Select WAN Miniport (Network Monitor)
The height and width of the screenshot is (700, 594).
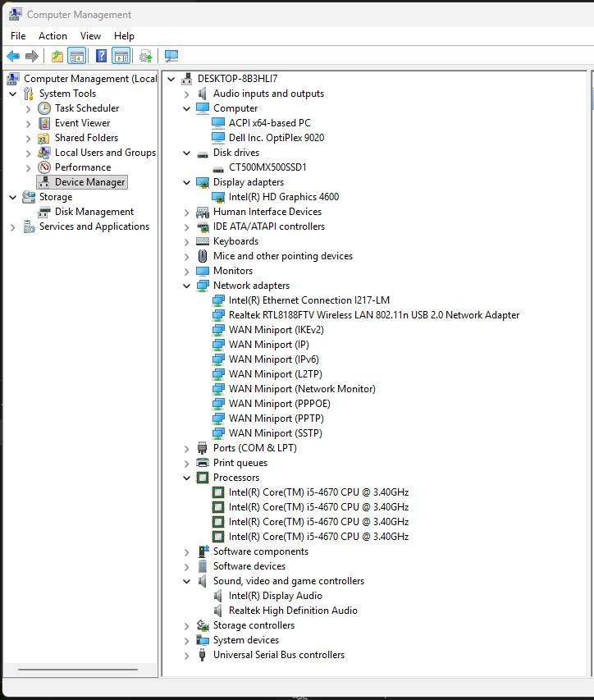302,389
